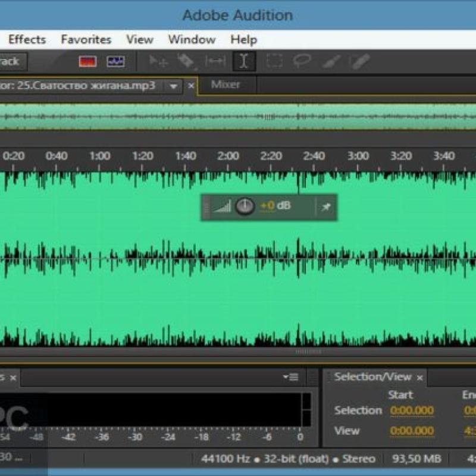
Task: Click the 93,50 MB file size status
Action: pyautogui.click(x=416, y=459)
